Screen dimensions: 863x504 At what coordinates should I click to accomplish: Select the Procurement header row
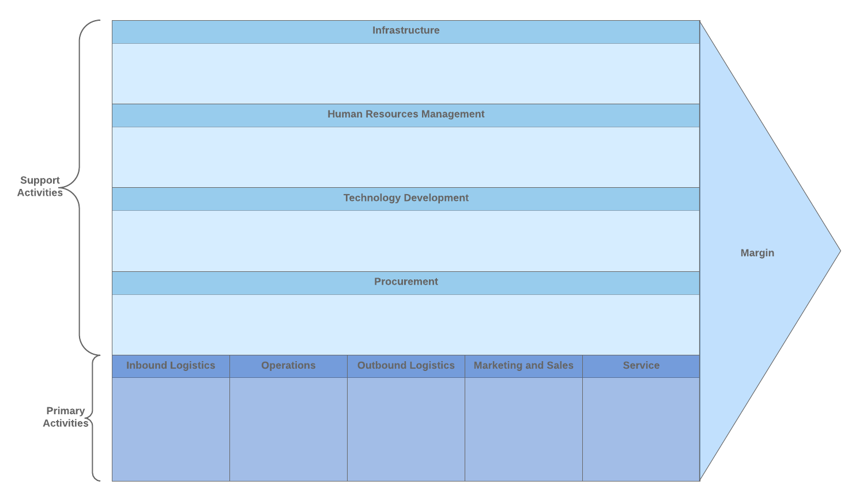405,282
